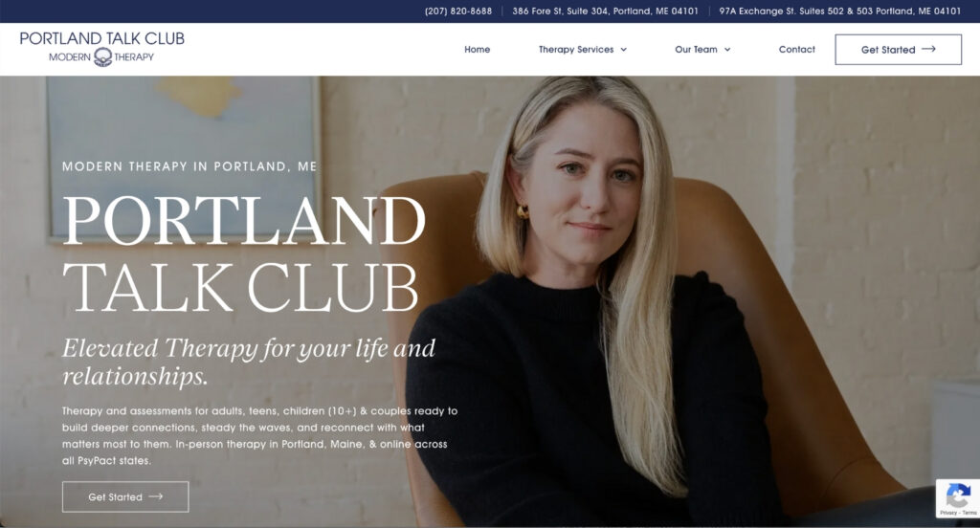The height and width of the screenshot is (528, 980).
Task: Click the Portland Talk Club header logo
Action: pos(101,48)
